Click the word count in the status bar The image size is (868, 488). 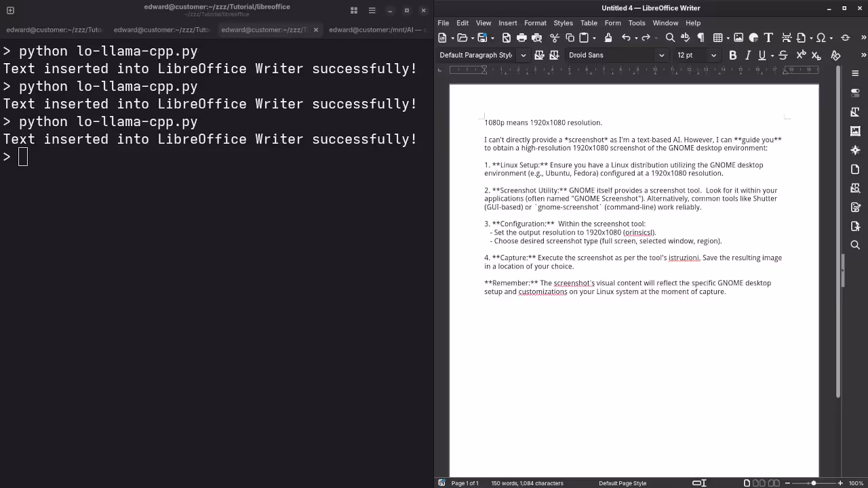[x=526, y=483]
